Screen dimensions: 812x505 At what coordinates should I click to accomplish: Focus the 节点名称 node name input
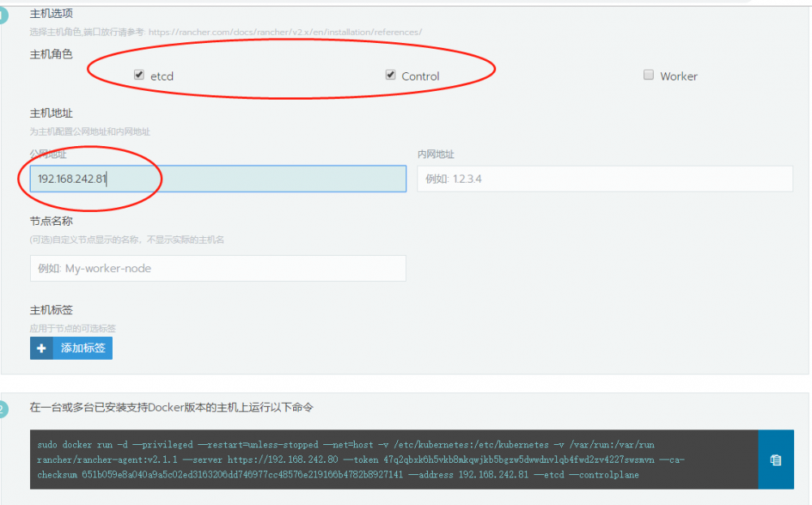(218, 268)
